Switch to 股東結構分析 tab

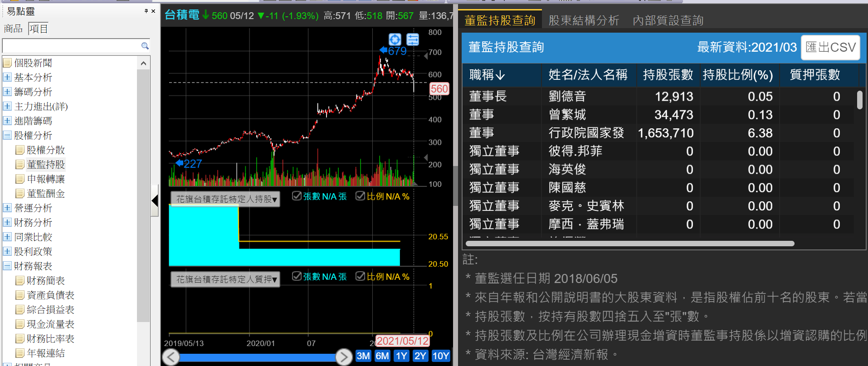[584, 20]
